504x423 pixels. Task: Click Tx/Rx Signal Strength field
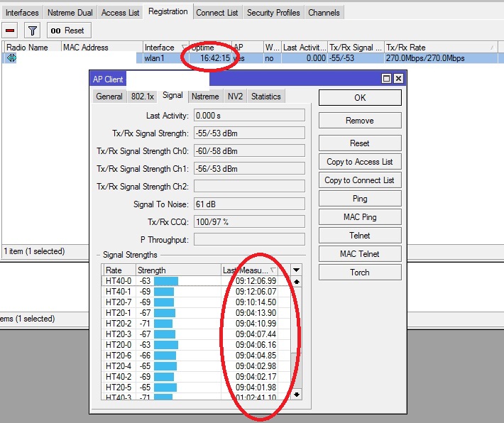(x=249, y=133)
